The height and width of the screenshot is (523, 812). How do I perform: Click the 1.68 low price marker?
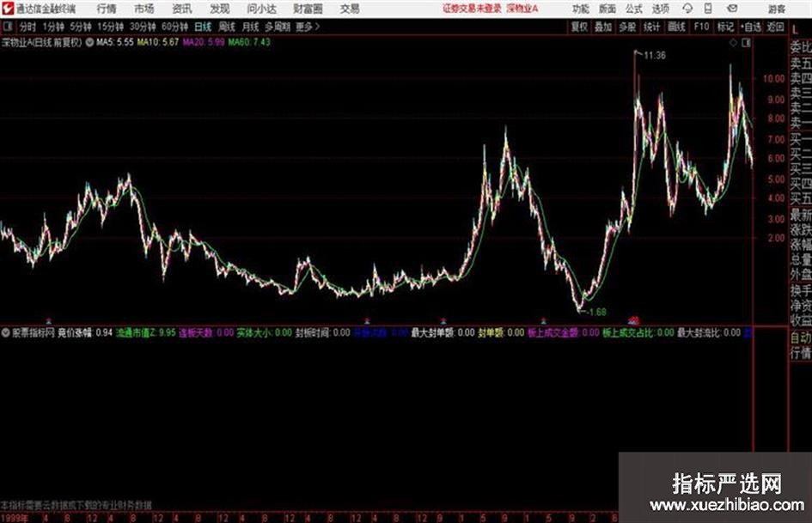click(597, 312)
